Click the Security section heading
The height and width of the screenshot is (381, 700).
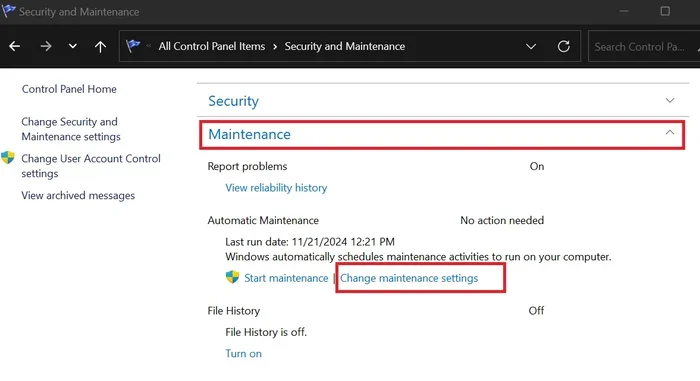[233, 101]
